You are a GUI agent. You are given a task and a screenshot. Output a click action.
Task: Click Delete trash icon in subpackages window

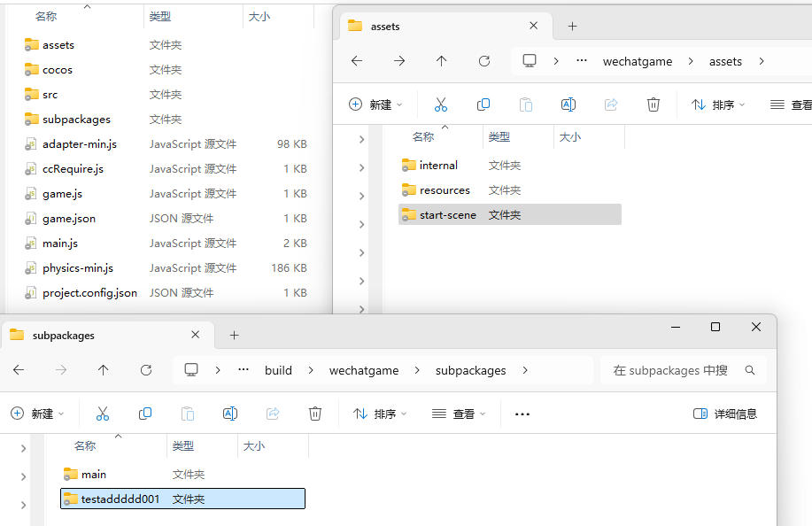pos(315,414)
